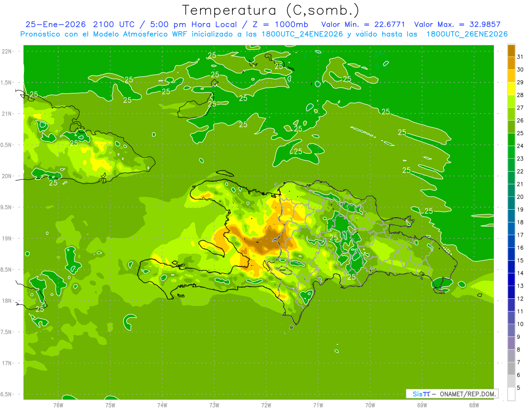Click the color scale label "20"

click(x=520, y=197)
